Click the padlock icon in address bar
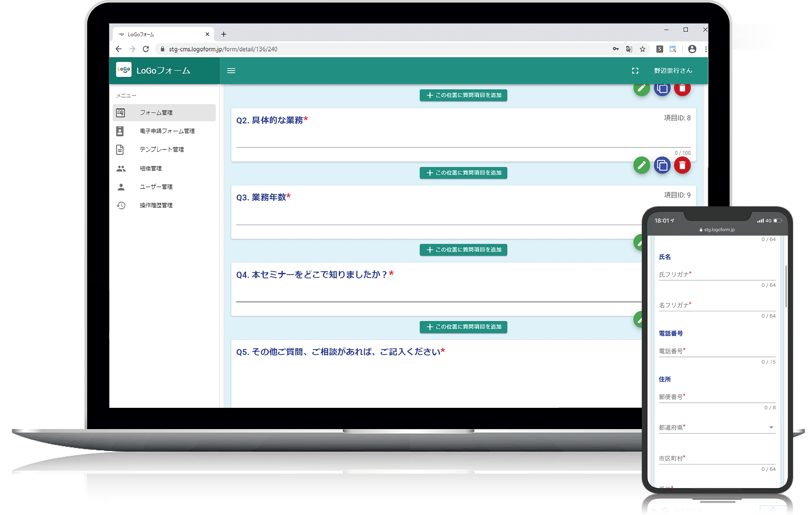Image resolution: width=812 pixels, height=515 pixels. [162, 49]
